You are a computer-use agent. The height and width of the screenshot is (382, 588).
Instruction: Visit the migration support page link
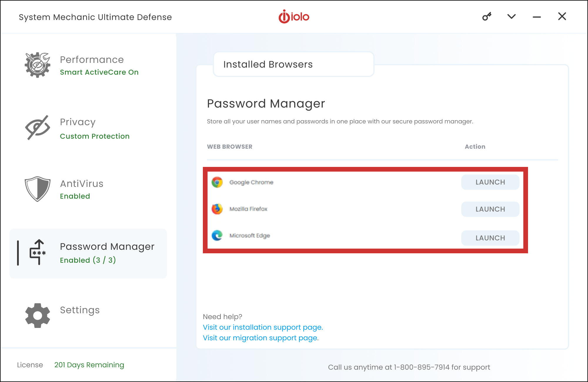coord(260,338)
